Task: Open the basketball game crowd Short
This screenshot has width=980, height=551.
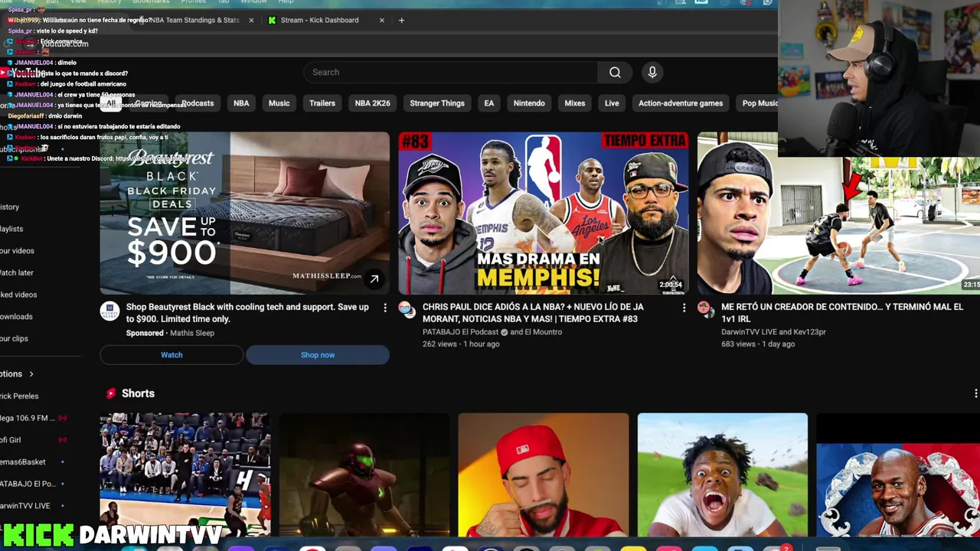Action: click(185, 475)
